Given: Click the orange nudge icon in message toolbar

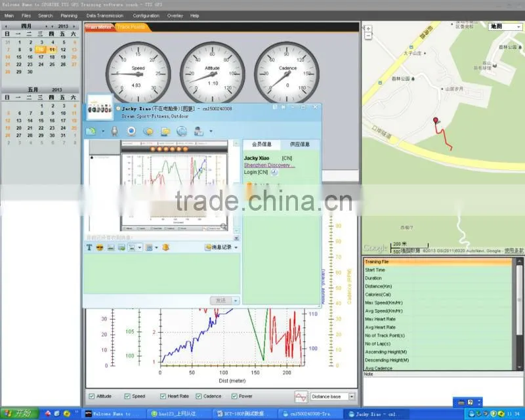Looking at the screenshot, I should point(165,247).
